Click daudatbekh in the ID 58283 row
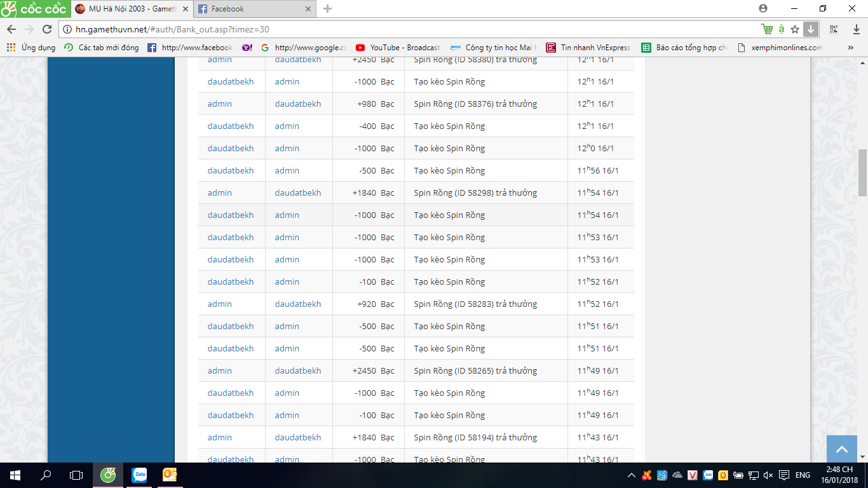Viewport: 868px width, 488px height. click(298, 304)
